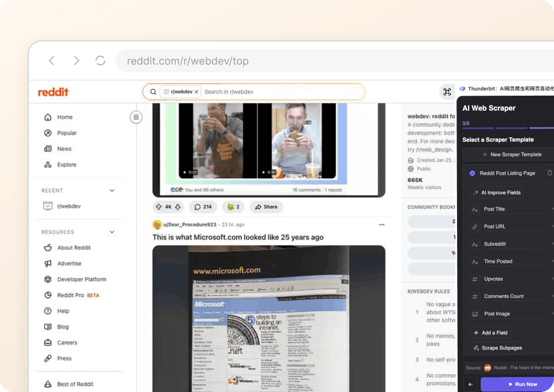Delete the Reddit Post Listing Page template
This screenshot has width=554, height=392.
[x=549, y=173]
